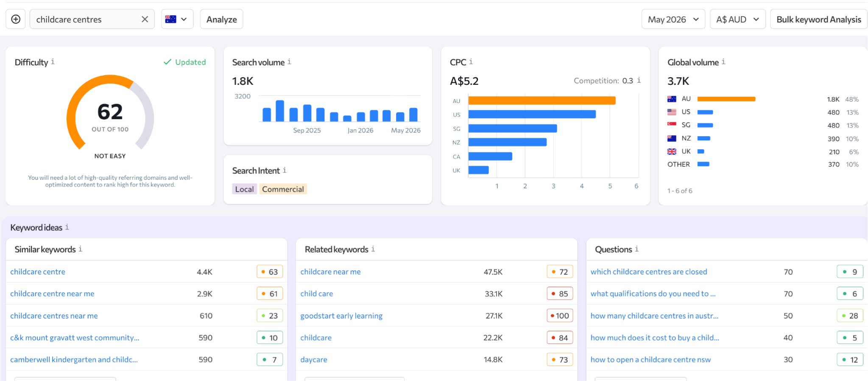Click the orange AU bar in CPC chart
The height and width of the screenshot is (381, 868).
(542, 101)
